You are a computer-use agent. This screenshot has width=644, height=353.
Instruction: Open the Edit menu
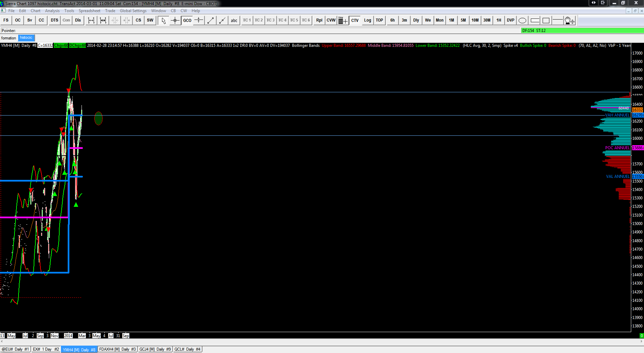point(23,11)
